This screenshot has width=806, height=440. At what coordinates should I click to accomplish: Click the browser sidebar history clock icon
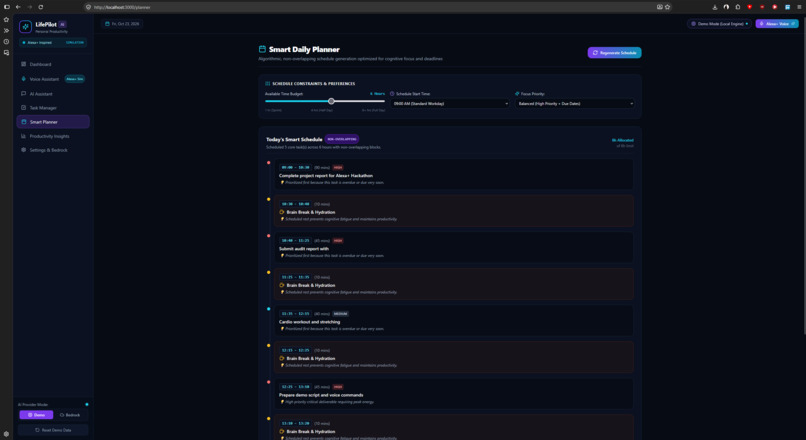click(6, 42)
